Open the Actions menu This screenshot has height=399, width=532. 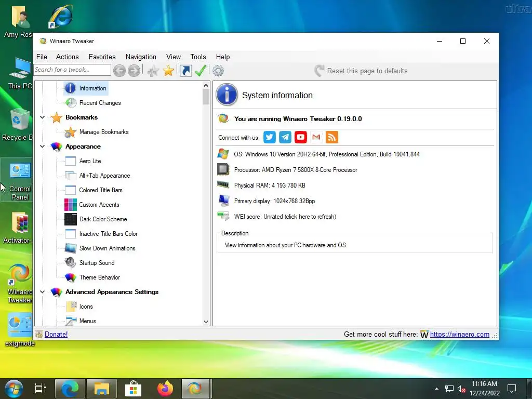coord(67,57)
